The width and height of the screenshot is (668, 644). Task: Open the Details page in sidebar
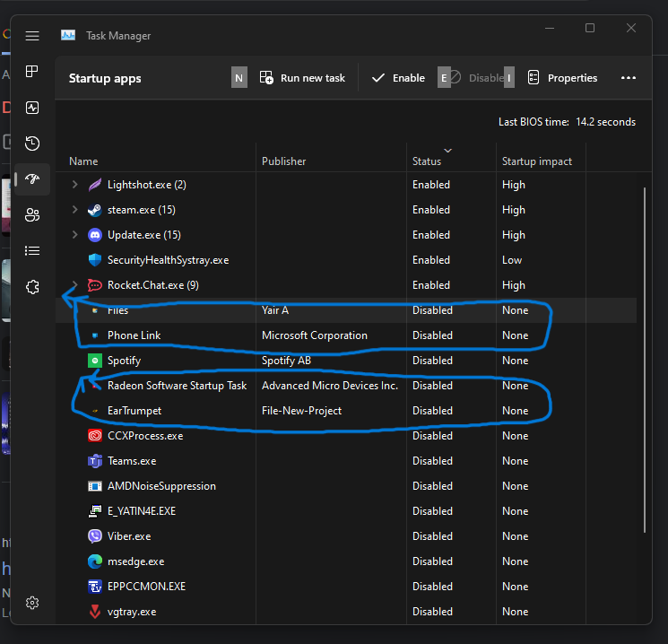(32, 251)
